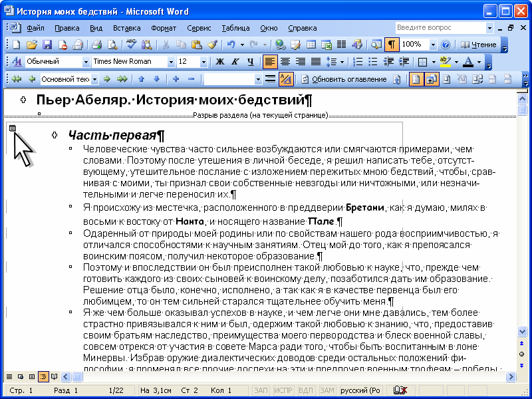The height and width of the screenshot is (399, 532).
Task: Toggle Show Formatting in the outline
Action: tap(286, 79)
